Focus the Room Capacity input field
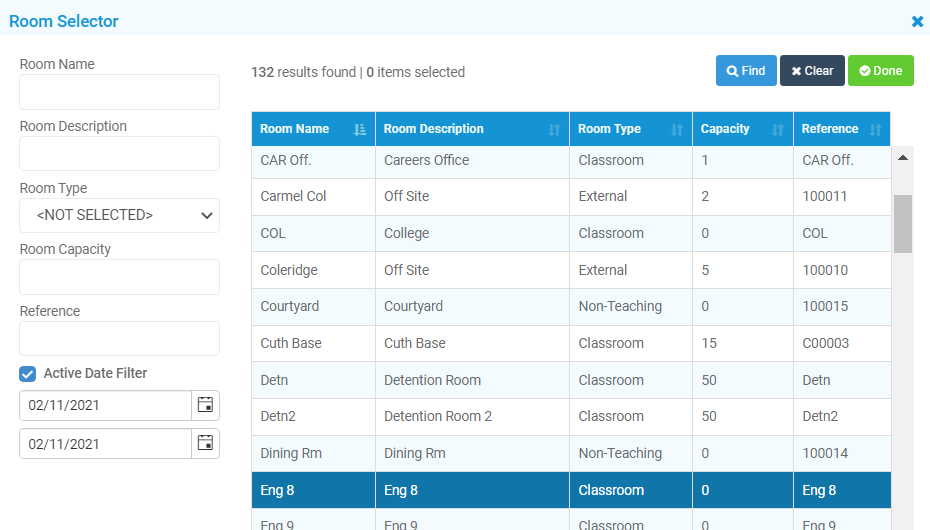The width and height of the screenshot is (930, 530). coord(119,277)
